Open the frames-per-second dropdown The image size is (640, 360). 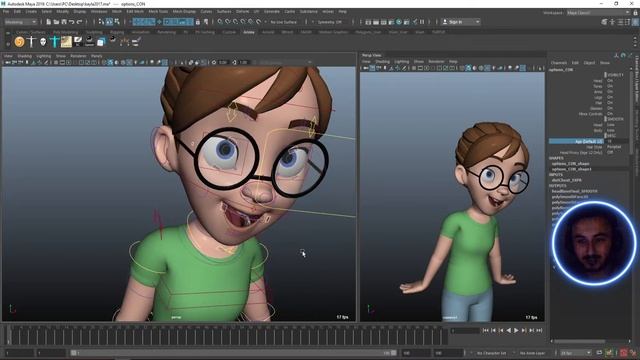pyautogui.click(x=576, y=353)
